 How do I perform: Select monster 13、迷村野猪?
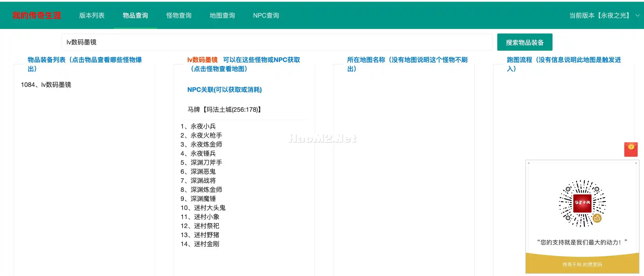pyautogui.click(x=200, y=235)
